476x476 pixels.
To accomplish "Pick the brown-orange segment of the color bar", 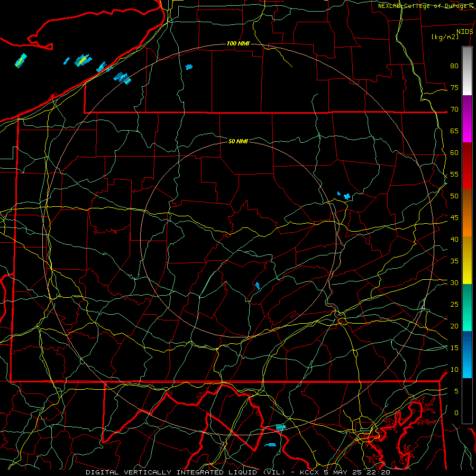I will point(467,213).
